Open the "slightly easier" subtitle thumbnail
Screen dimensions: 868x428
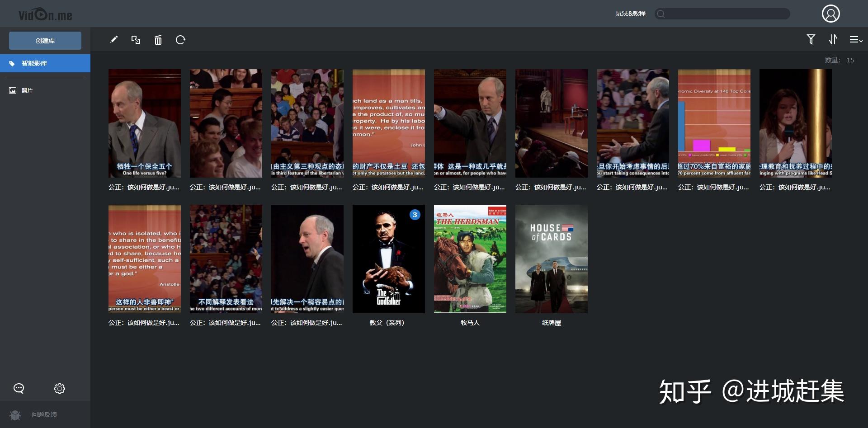[x=307, y=259]
